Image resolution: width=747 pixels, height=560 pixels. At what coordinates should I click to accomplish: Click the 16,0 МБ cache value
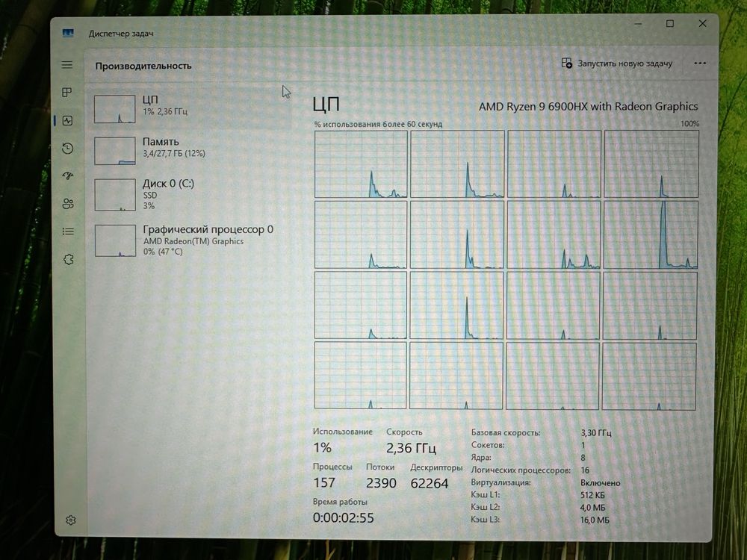coord(595,520)
